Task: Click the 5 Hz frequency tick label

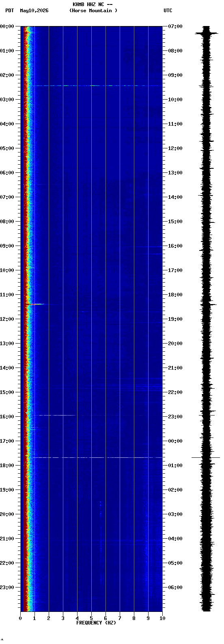Action: (91, 618)
